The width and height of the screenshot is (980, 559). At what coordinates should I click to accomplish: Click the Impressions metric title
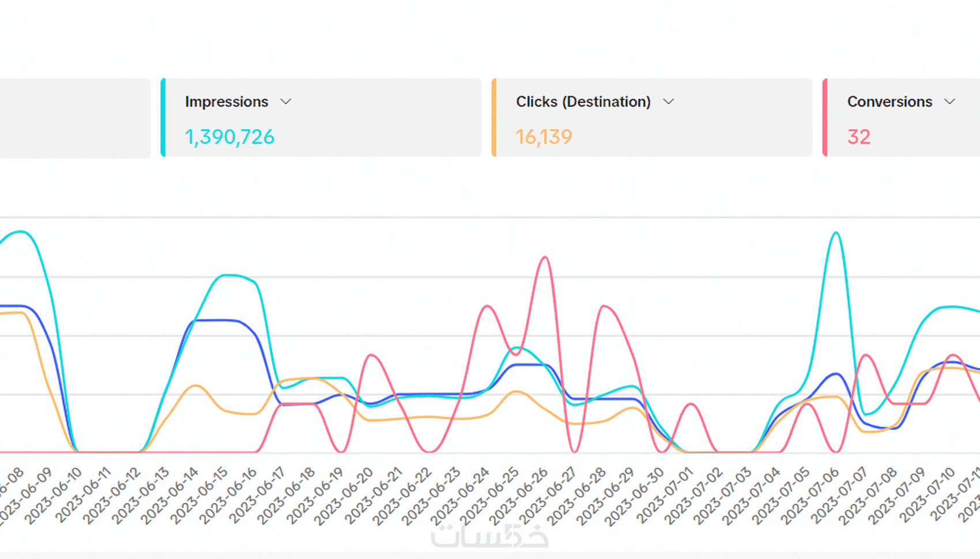227,102
